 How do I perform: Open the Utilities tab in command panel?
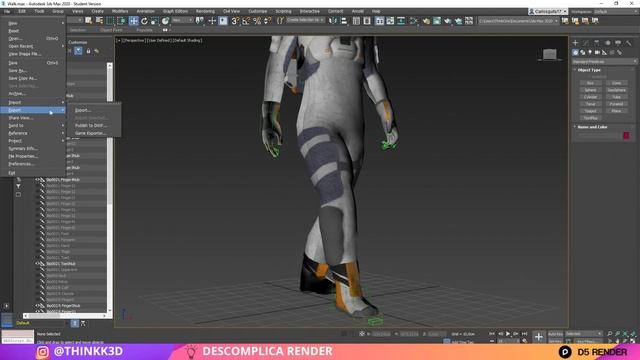tap(629, 42)
